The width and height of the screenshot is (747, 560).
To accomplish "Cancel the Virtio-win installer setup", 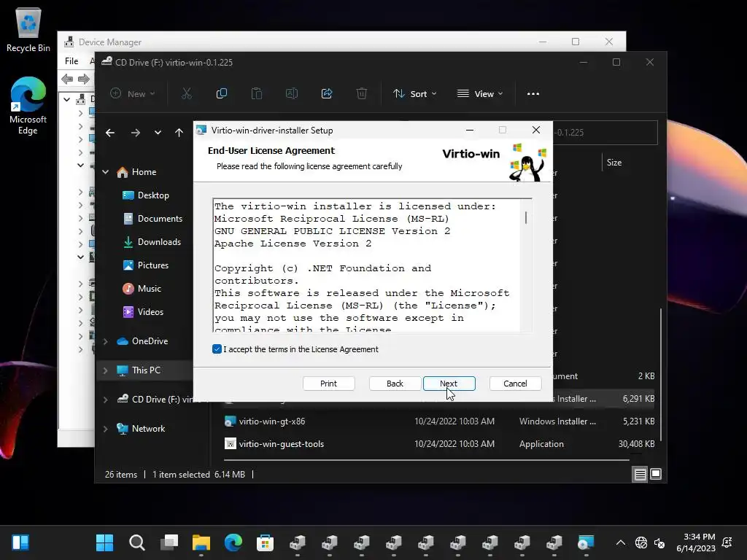I will 515,384.
